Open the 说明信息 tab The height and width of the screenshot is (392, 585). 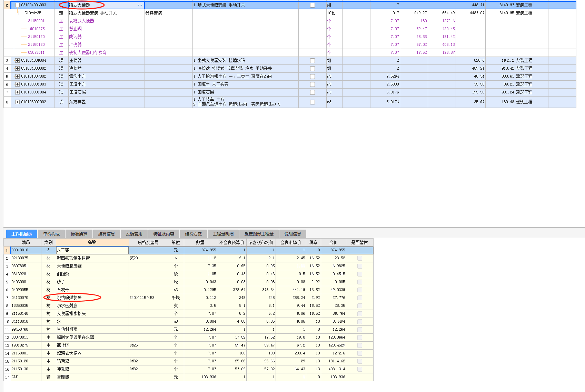click(293, 234)
